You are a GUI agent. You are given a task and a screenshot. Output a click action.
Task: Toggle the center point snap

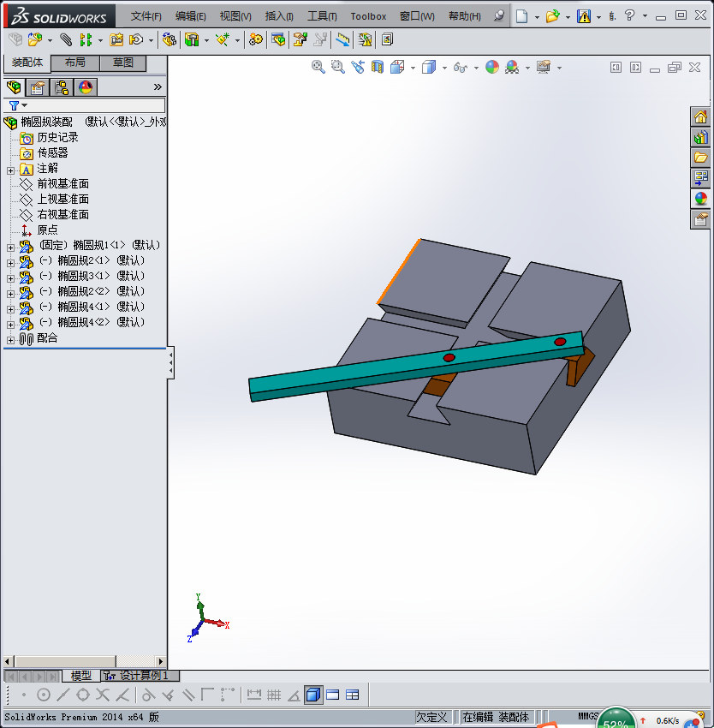(x=43, y=695)
